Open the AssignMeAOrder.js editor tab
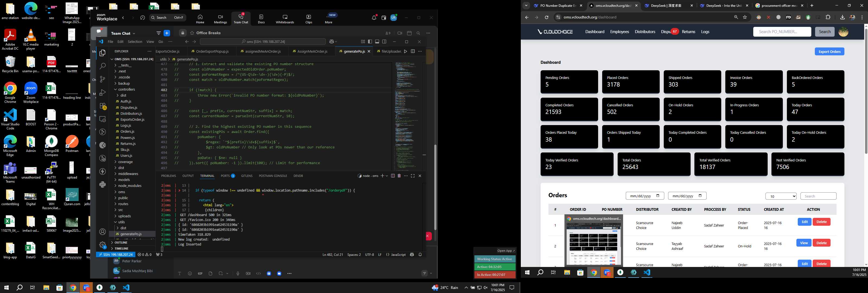 [312, 51]
